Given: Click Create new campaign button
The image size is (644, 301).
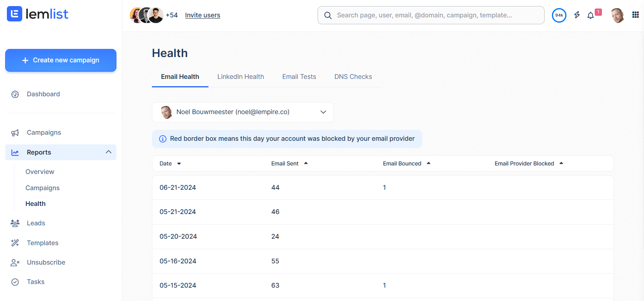Looking at the screenshot, I should (x=61, y=60).
